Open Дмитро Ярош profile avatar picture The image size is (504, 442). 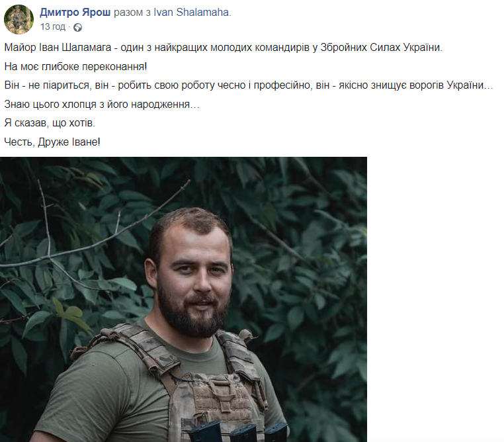(x=19, y=19)
